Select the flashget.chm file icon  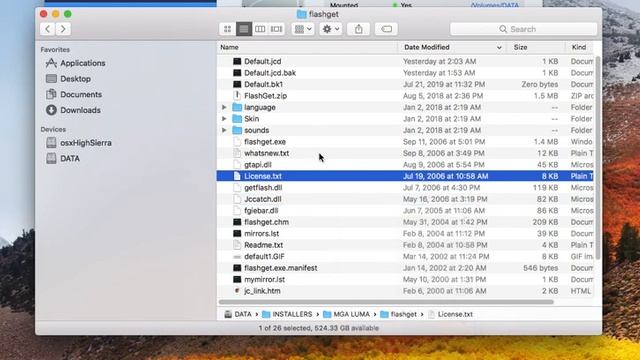coord(237,222)
